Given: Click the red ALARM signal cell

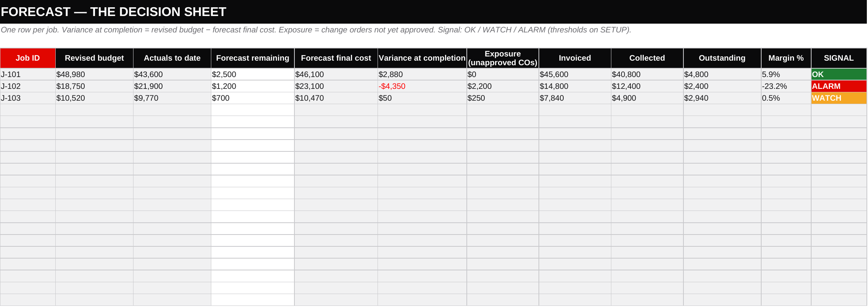Looking at the screenshot, I should point(839,86).
